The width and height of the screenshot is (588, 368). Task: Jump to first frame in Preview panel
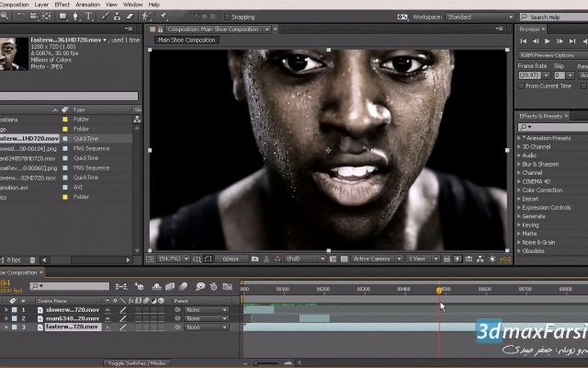[x=524, y=41]
